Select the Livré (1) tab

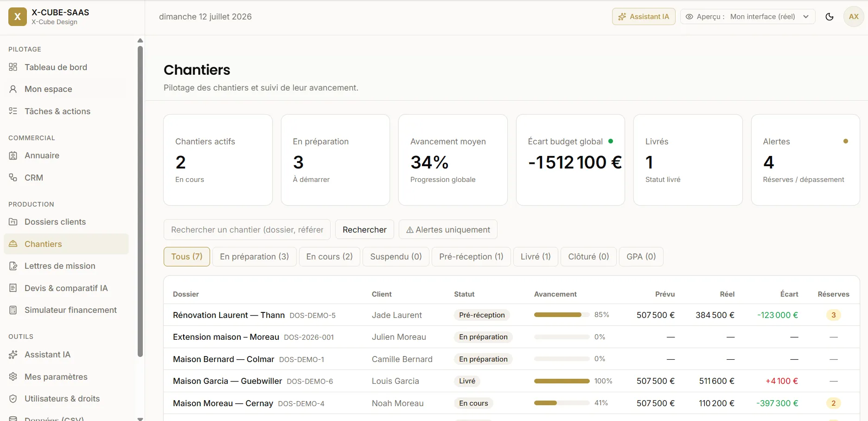[536, 257]
